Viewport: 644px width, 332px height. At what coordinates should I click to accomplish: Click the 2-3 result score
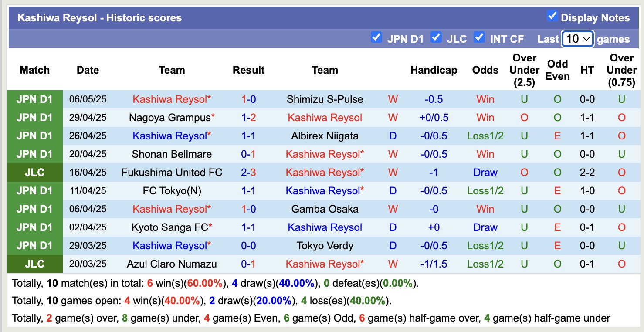248,173
